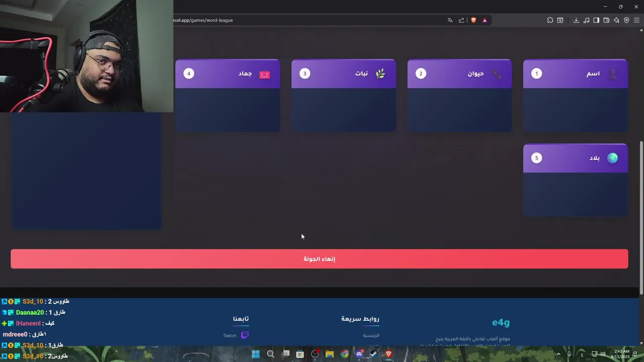Open the browser downloads icon
The height and width of the screenshot is (362, 644).
pyautogui.click(x=576, y=20)
